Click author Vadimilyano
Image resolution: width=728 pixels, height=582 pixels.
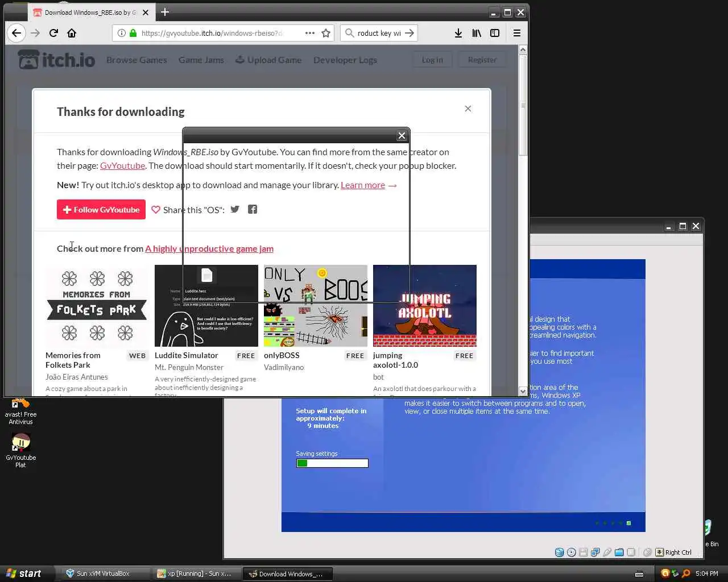(x=284, y=367)
